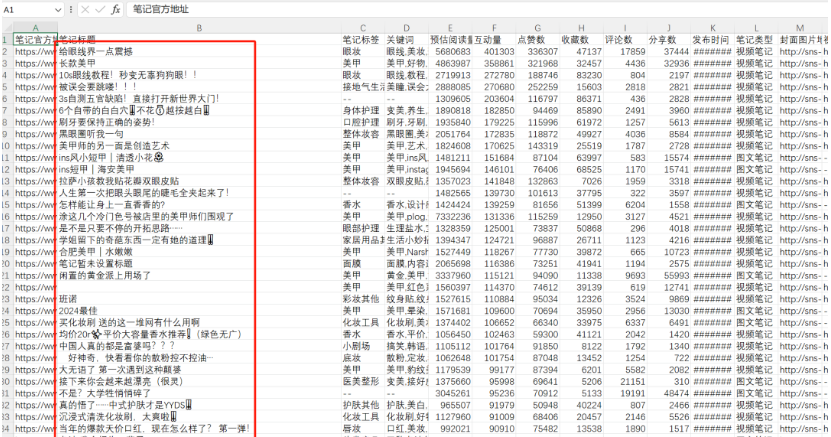Select column C header

[363, 28]
